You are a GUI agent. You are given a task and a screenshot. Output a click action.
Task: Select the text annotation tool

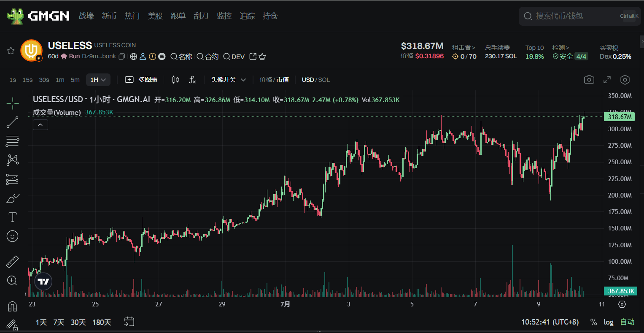click(x=13, y=217)
